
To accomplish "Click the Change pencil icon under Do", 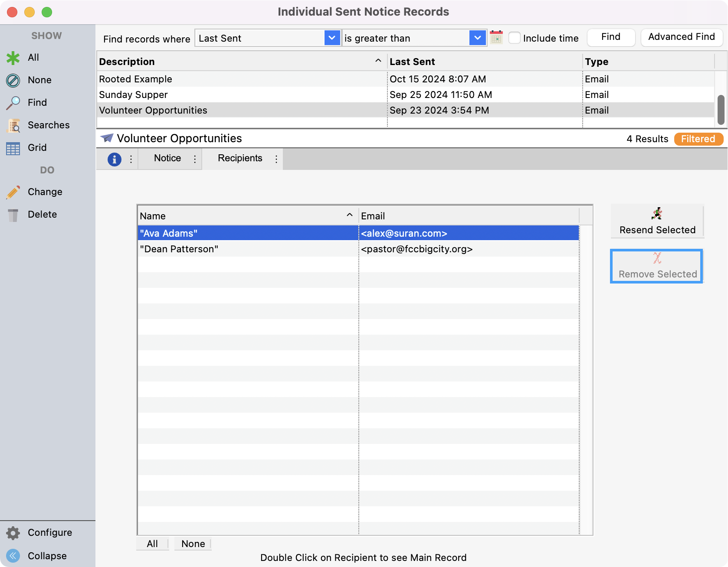I will click(13, 192).
